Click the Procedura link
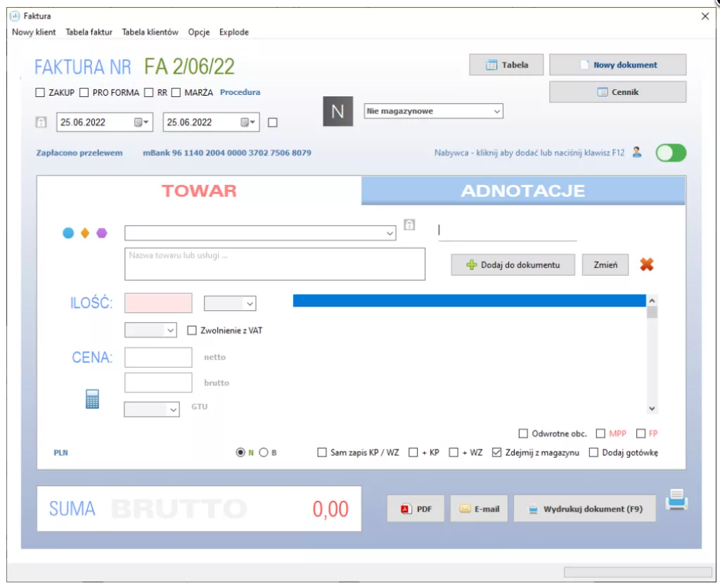This screenshot has height=588, width=720. coord(240,92)
